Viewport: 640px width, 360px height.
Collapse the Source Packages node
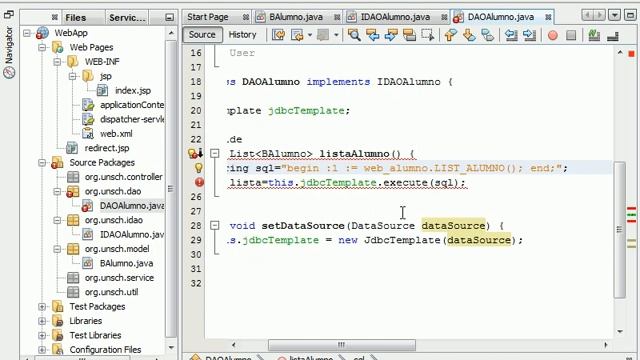pos(42,162)
